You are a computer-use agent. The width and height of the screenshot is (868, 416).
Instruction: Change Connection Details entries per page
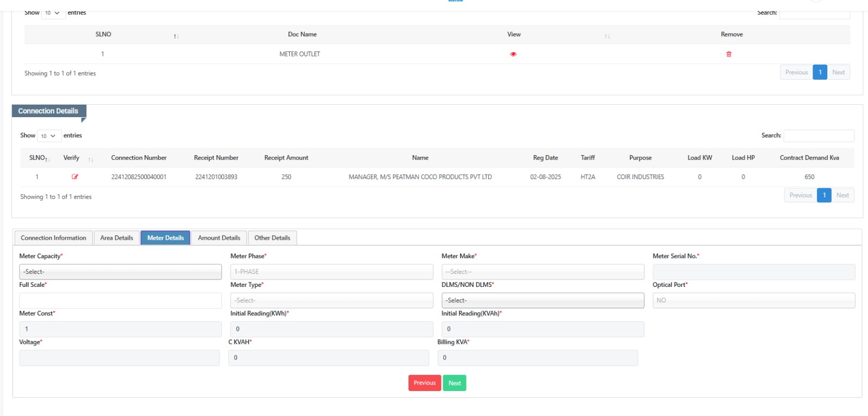coord(48,136)
